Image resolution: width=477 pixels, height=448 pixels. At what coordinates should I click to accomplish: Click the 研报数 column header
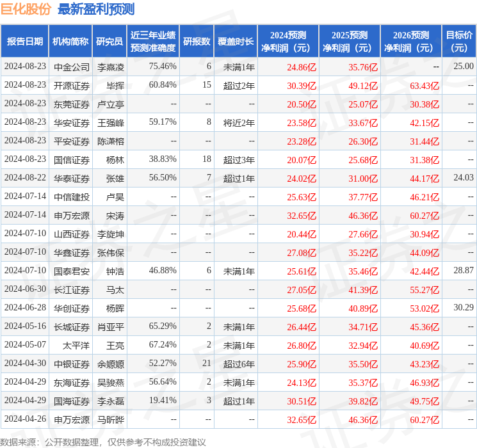tap(197, 42)
